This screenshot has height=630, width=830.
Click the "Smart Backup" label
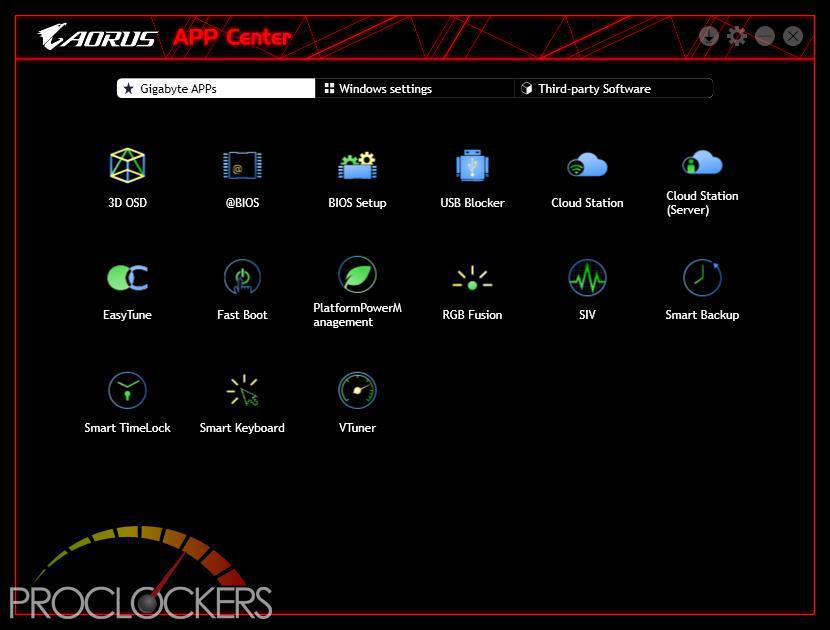[x=702, y=315]
